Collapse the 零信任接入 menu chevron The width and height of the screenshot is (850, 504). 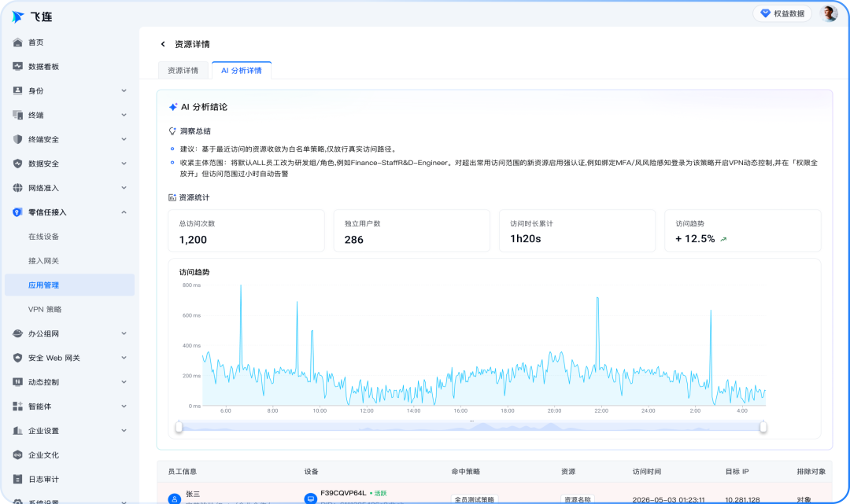click(124, 212)
